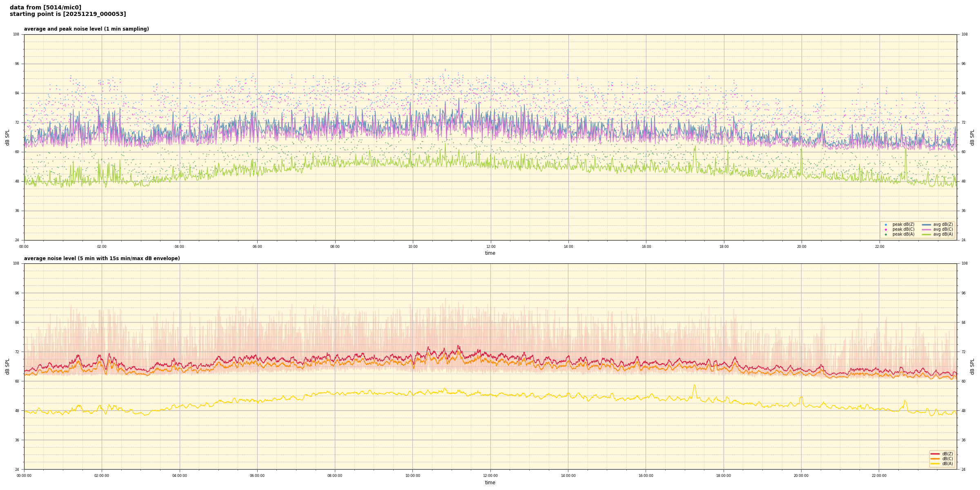
Task: Click the 'time' axis label under top chart
Action: coord(490,253)
